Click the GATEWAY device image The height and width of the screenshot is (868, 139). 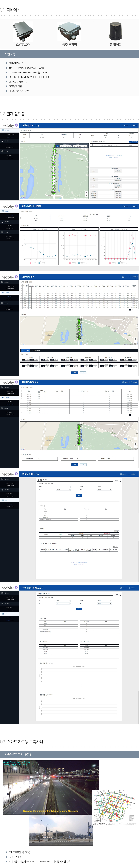pos(23,32)
